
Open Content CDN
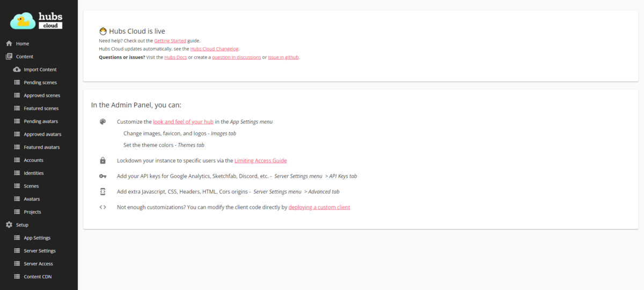39,277
